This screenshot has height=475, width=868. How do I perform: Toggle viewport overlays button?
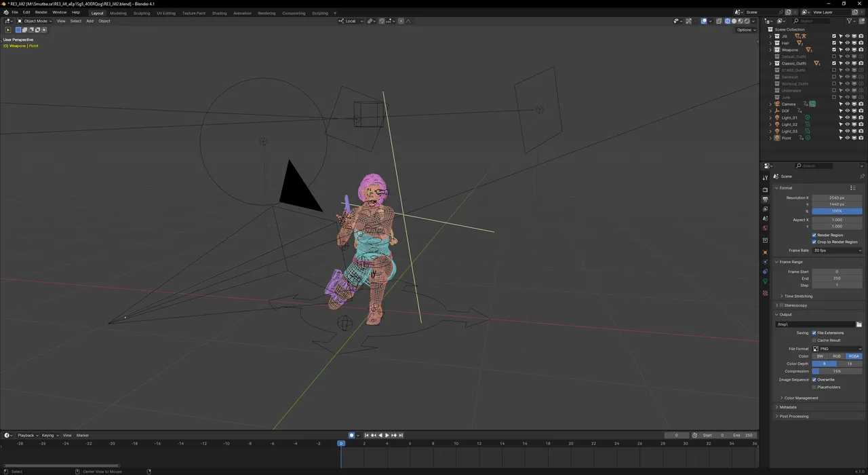coord(704,21)
